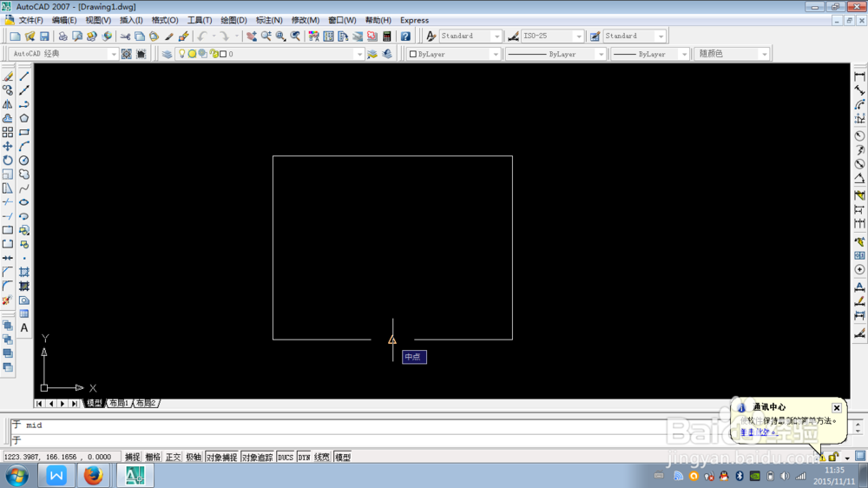
Task: Click the Save icon in toolbar
Action: pos(44,36)
